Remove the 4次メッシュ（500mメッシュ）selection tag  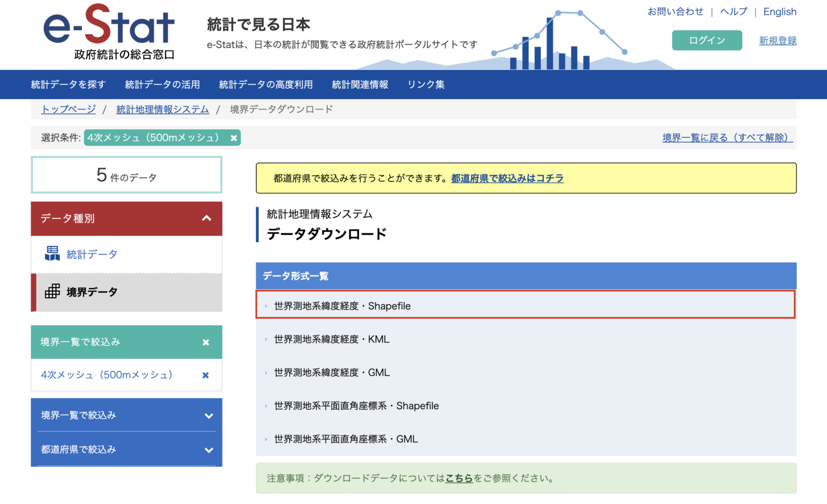coord(234,138)
